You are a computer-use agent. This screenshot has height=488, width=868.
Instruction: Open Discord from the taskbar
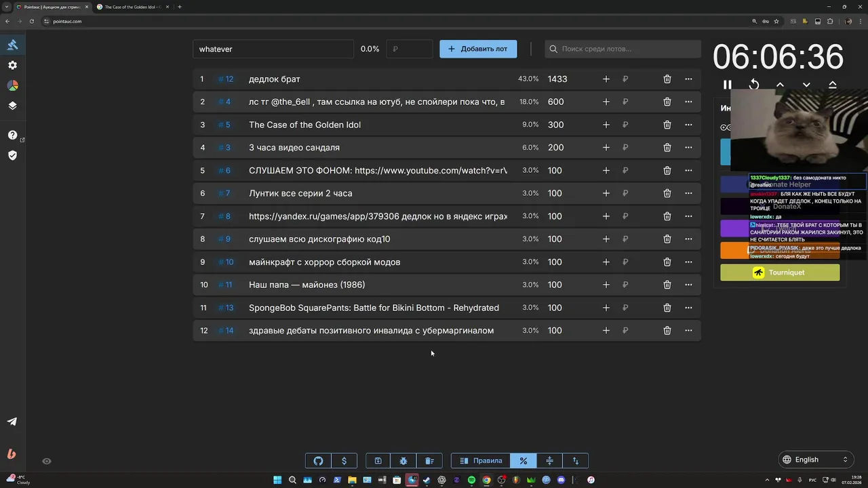561,480
